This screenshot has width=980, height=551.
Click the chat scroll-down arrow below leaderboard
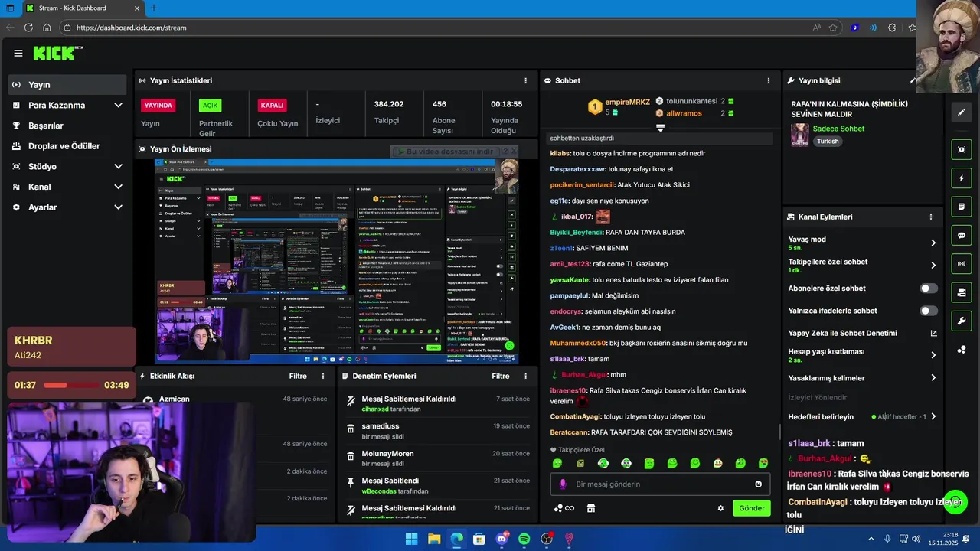[660, 128]
